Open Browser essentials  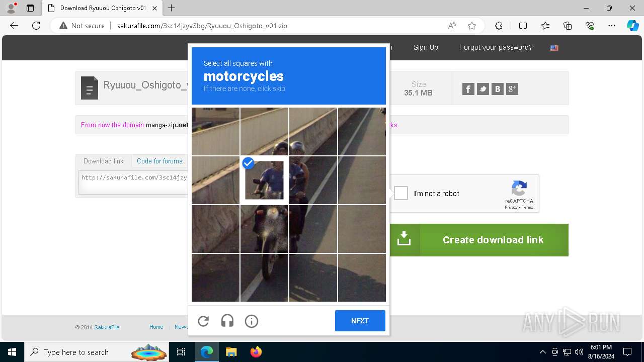coord(590,26)
